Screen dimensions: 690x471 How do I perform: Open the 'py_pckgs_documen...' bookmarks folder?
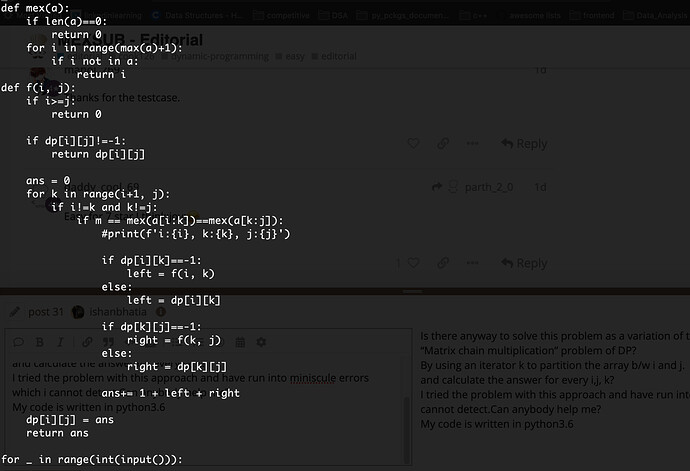coord(401,15)
